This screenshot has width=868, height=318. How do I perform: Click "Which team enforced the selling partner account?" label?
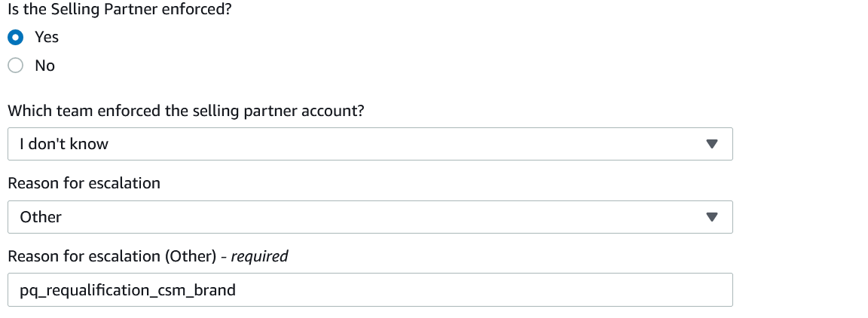coord(186,111)
